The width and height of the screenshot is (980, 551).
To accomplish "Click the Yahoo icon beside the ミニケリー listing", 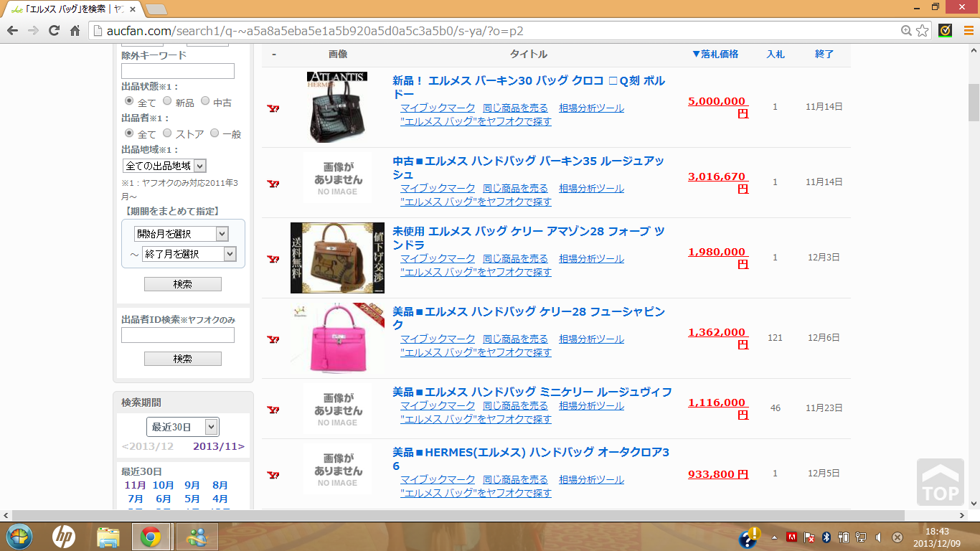I will [273, 410].
